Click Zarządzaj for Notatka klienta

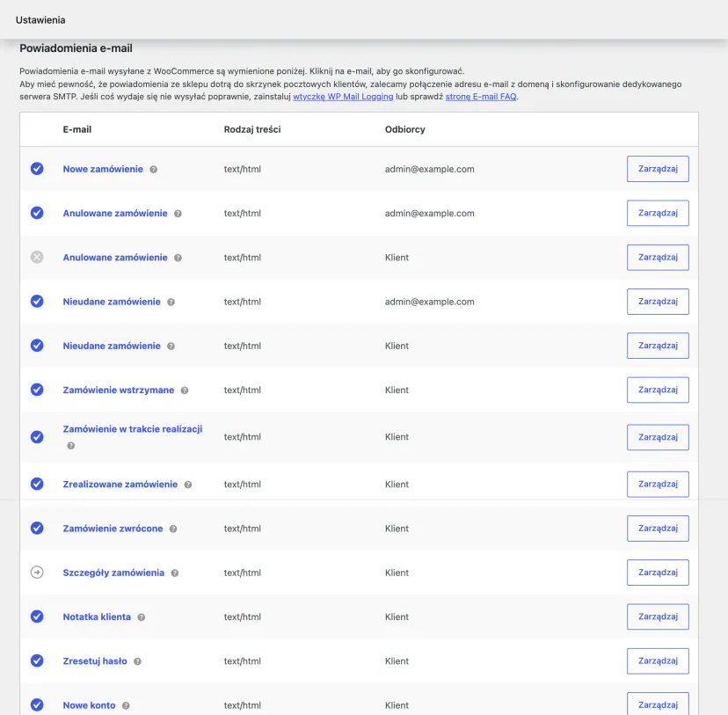click(x=658, y=617)
